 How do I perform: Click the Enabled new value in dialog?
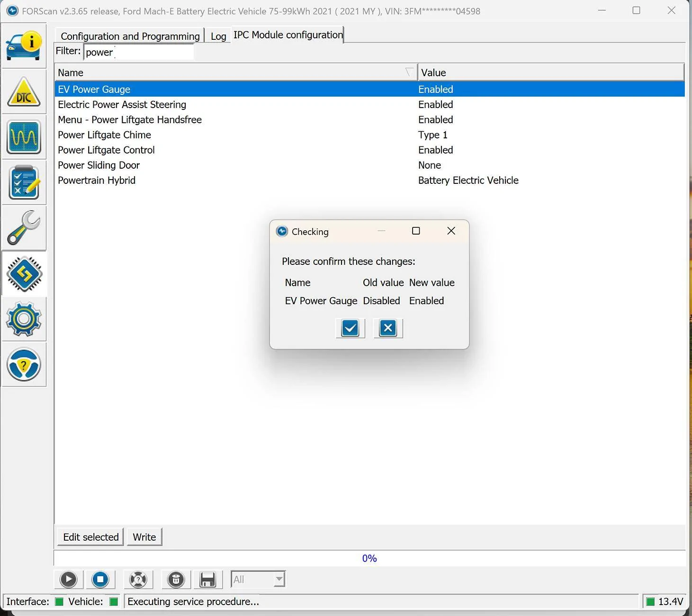426,300
